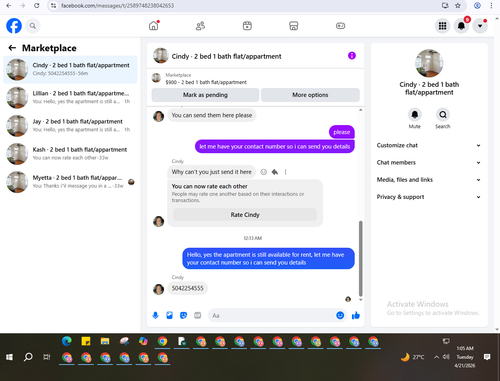Click the chat scroll down arrow
Image resolution: width=500 pixels, height=381 pixels.
(x=360, y=300)
